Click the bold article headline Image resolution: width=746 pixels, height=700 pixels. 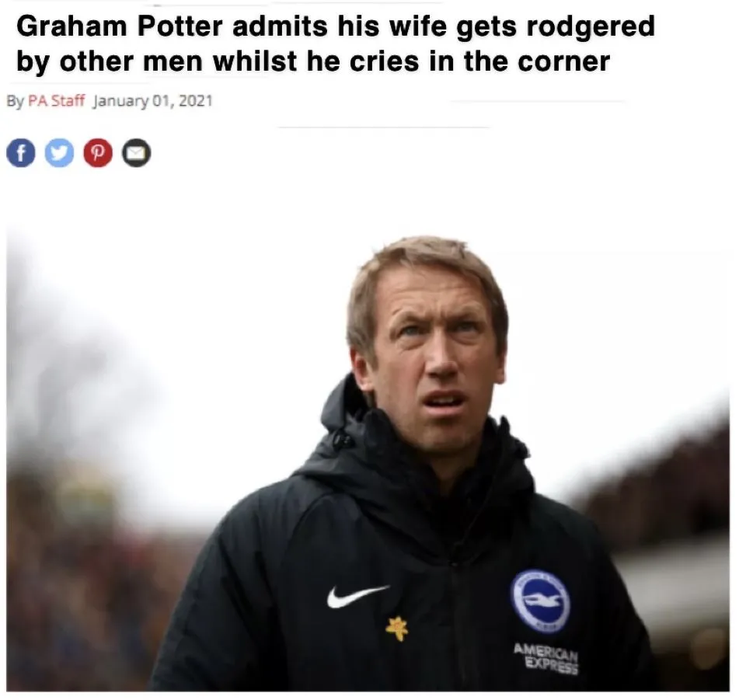coord(334,44)
